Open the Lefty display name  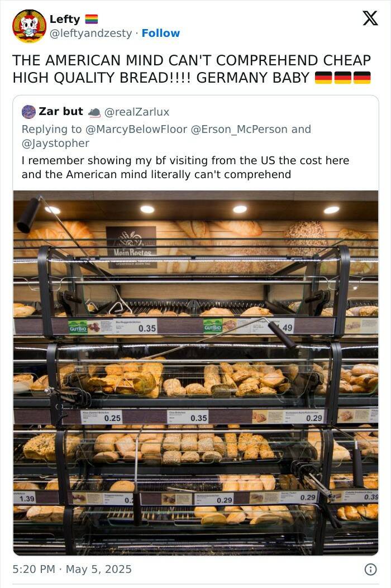click(65, 19)
